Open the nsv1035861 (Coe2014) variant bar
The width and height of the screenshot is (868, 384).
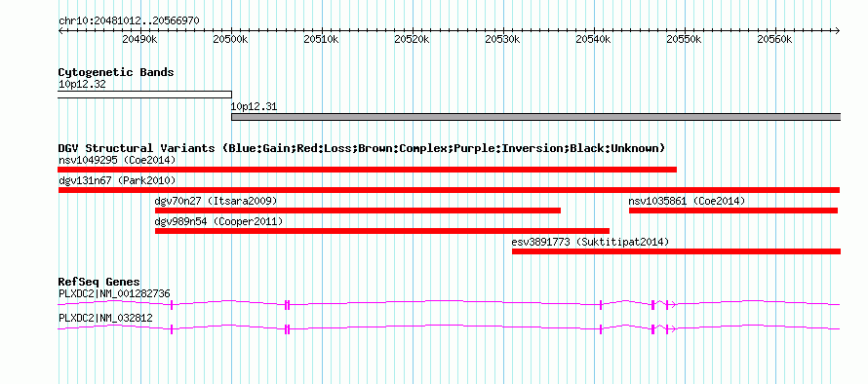[x=733, y=211]
